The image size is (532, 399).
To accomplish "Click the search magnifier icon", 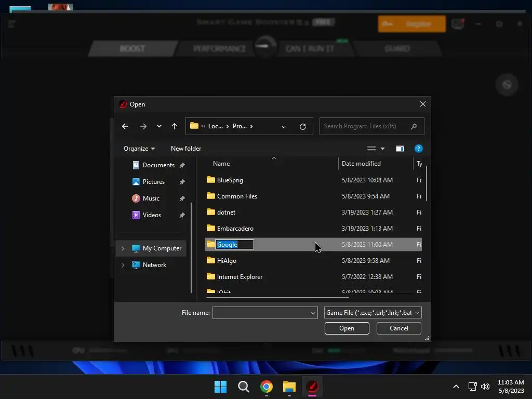I will 414,126.
